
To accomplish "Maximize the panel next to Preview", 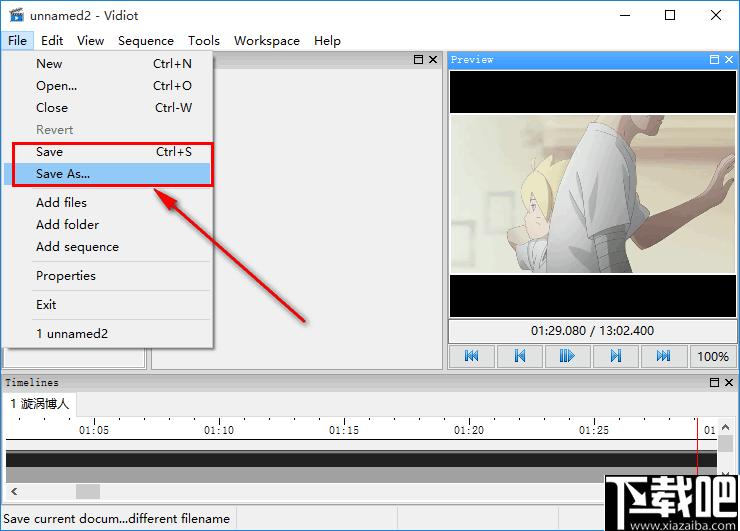I will pyautogui.click(x=418, y=59).
